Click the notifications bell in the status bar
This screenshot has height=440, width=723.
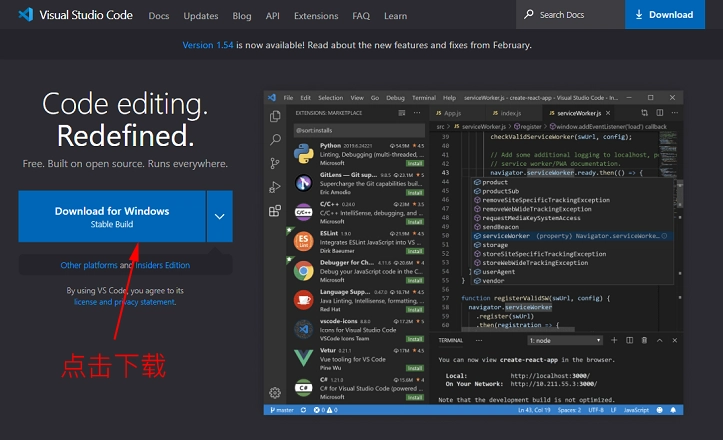pyautogui.click(x=673, y=410)
